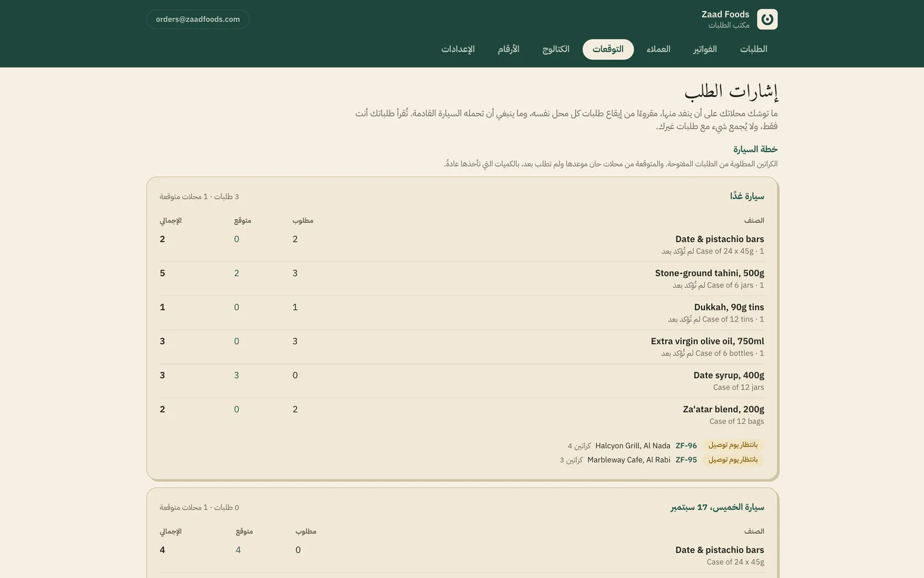The height and width of the screenshot is (578, 924).
Task: Click the Dukkah, 90g tins row
Action: pyautogui.click(x=462, y=313)
